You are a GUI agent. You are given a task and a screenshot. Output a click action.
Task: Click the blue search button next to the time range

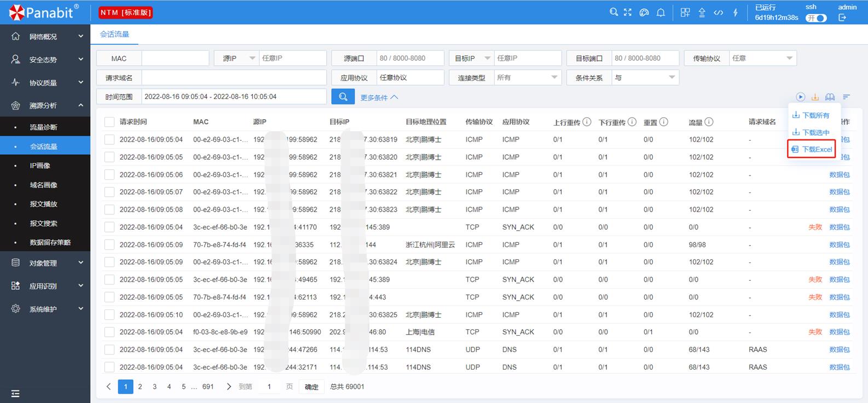click(343, 97)
